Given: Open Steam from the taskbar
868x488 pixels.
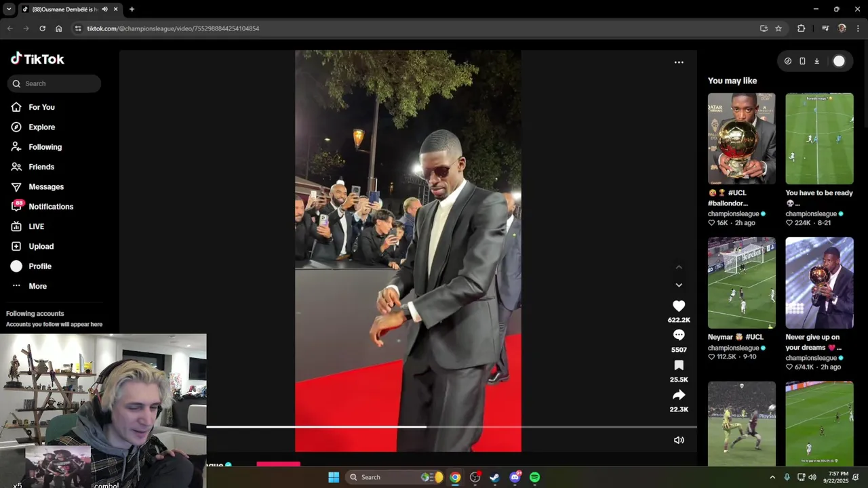Looking at the screenshot, I should pos(495,477).
